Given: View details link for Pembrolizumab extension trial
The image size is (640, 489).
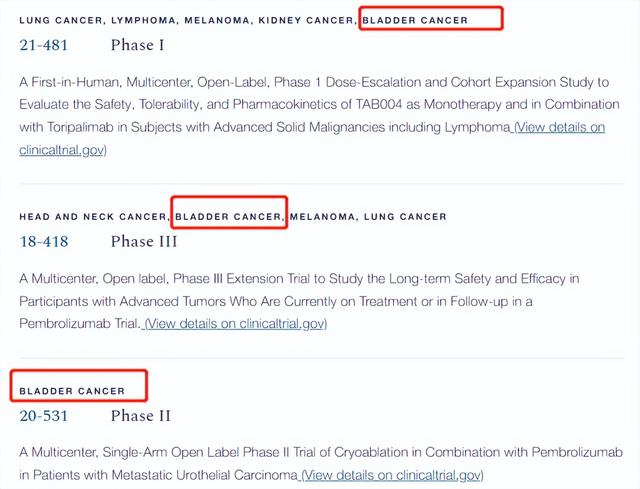Looking at the screenshot, I should [236, 323].
